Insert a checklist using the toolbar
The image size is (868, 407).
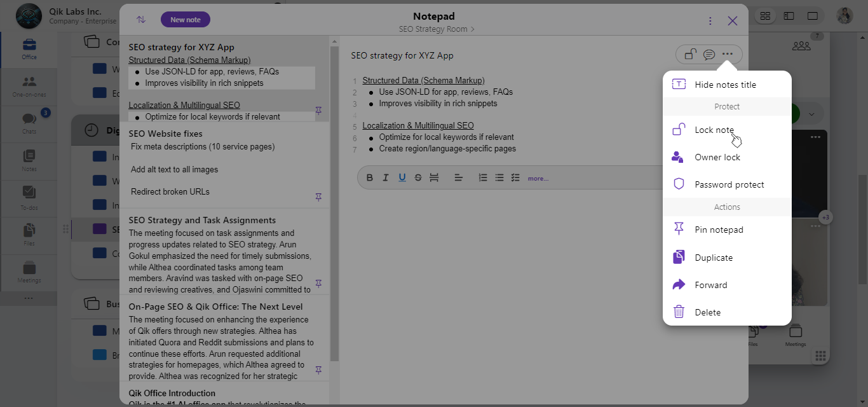(515, 177)
